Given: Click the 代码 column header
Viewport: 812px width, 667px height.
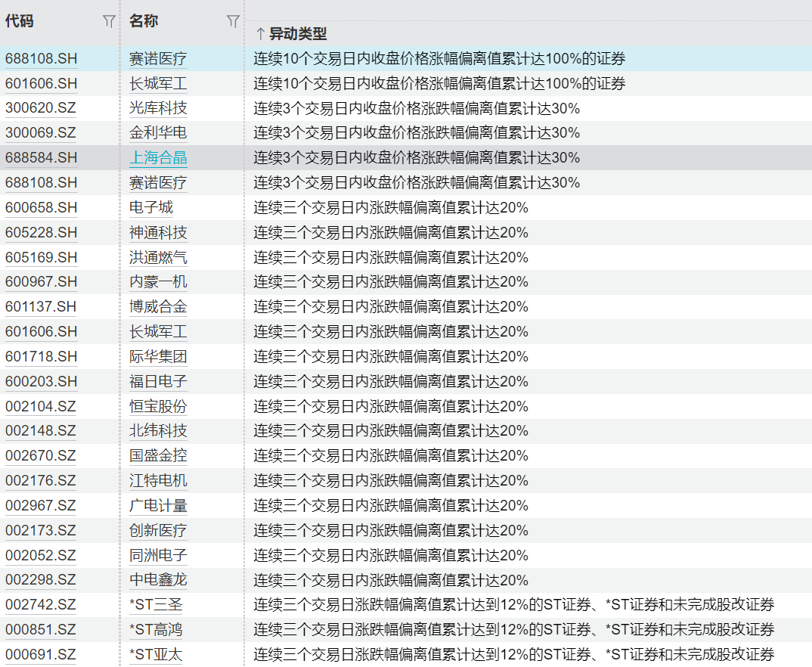Looking at the screenshot, I should click(19, 21).
